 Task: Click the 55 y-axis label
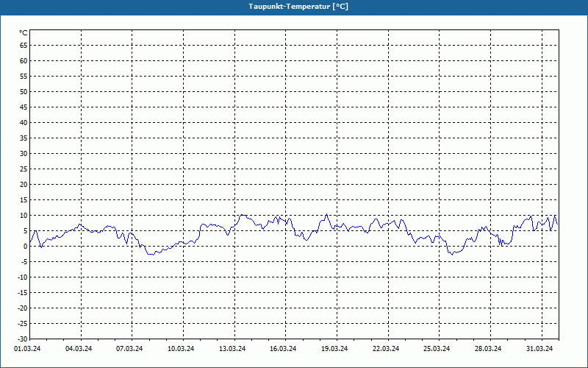point(24,77)
